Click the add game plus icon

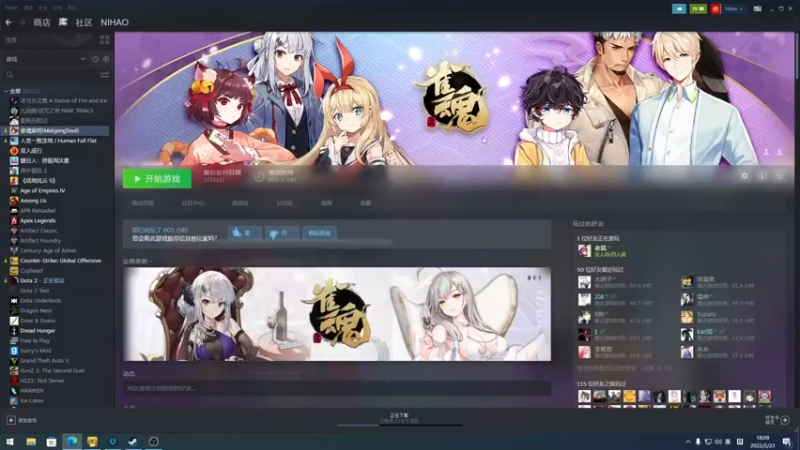[x=11, y=420]
